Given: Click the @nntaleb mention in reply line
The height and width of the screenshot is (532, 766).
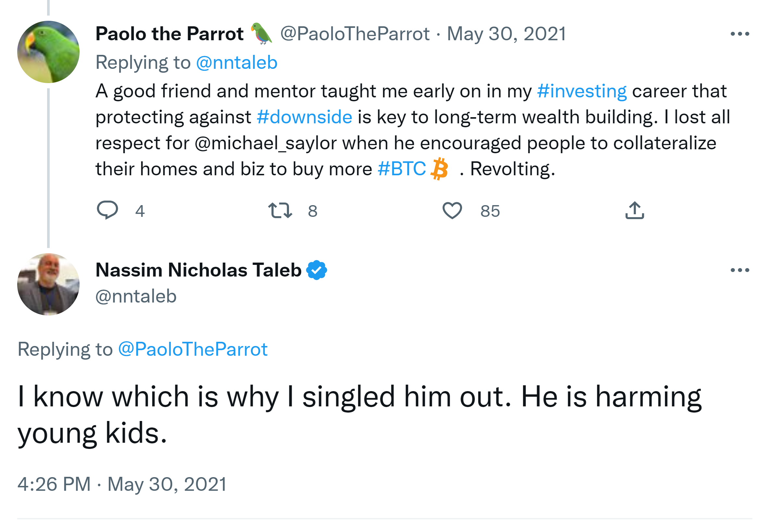Looking at the screenshot, I should pyautogui.click(x=236, y=62).
